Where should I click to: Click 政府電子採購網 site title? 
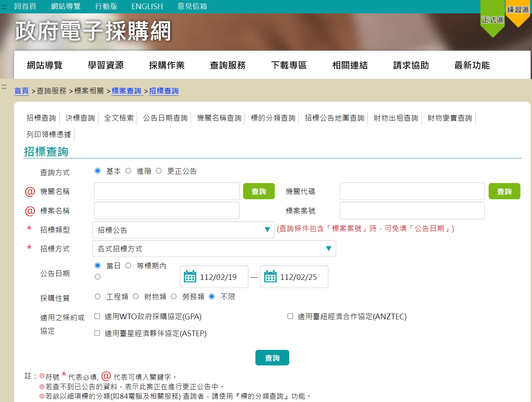93,31
